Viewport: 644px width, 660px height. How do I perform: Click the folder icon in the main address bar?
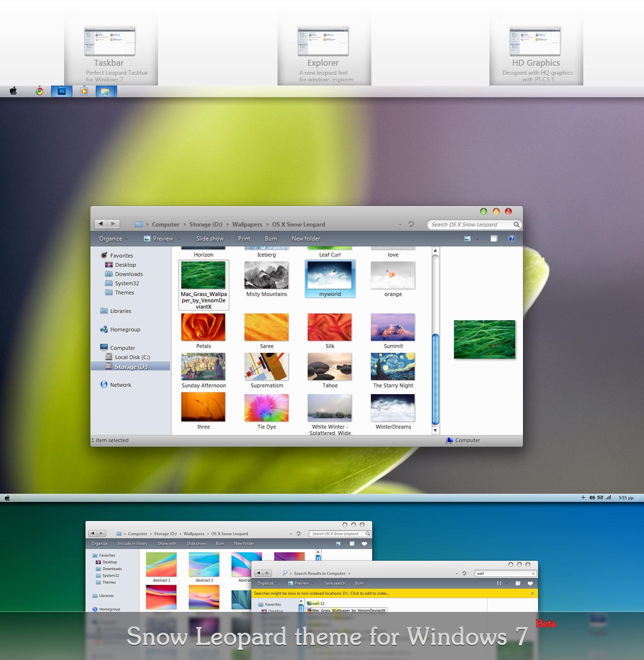[139, 225]
